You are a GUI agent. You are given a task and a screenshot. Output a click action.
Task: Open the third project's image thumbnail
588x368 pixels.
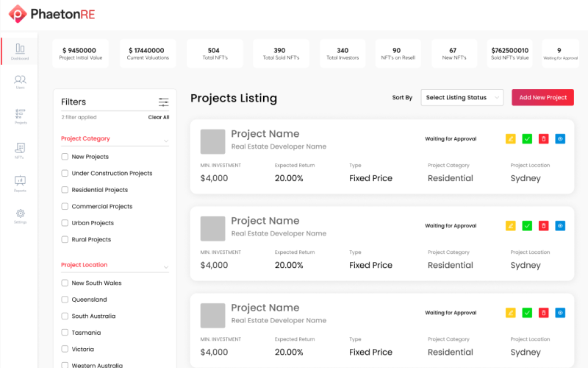(x=212, y=316)
